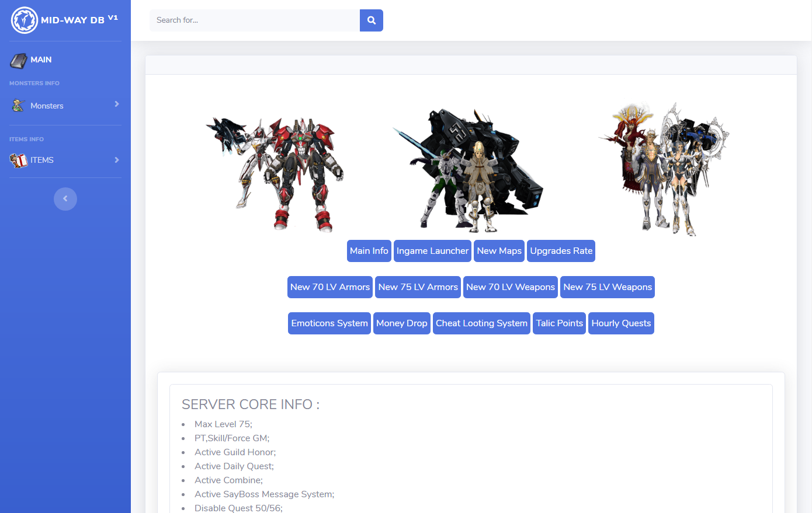The width and height of the screenshot is (812, 513).
Task: Click the armored female characters image
Action: [x=664, y=169]
